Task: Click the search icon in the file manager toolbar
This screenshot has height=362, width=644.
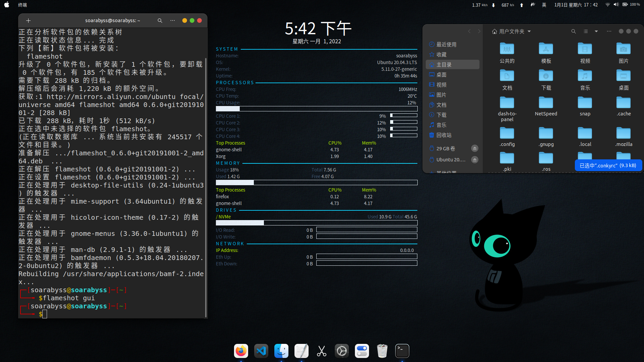Action: tap(573, 31)
